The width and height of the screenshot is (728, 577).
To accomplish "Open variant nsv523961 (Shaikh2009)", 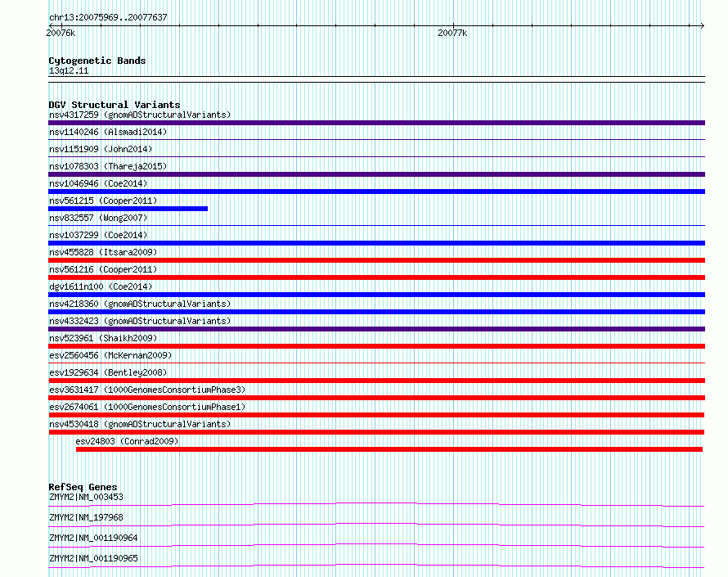I will [103, 338].
